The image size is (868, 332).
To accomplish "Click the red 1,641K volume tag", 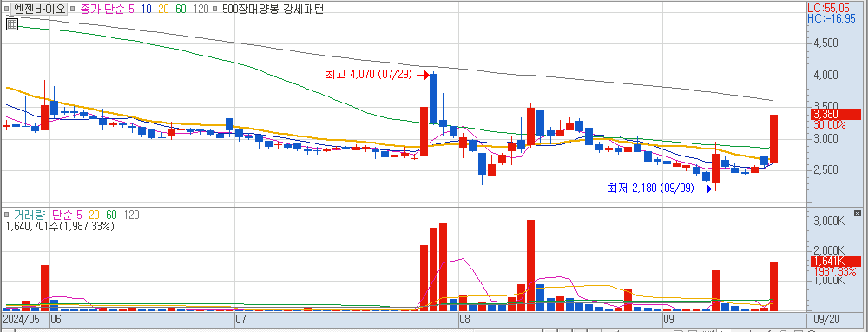I will (835, 261).
